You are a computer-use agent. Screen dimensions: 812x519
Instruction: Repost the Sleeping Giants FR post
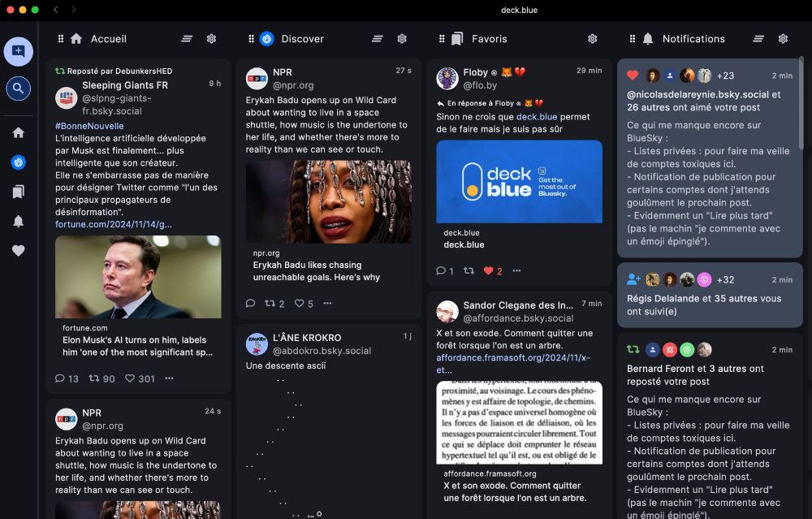[101, 378]
